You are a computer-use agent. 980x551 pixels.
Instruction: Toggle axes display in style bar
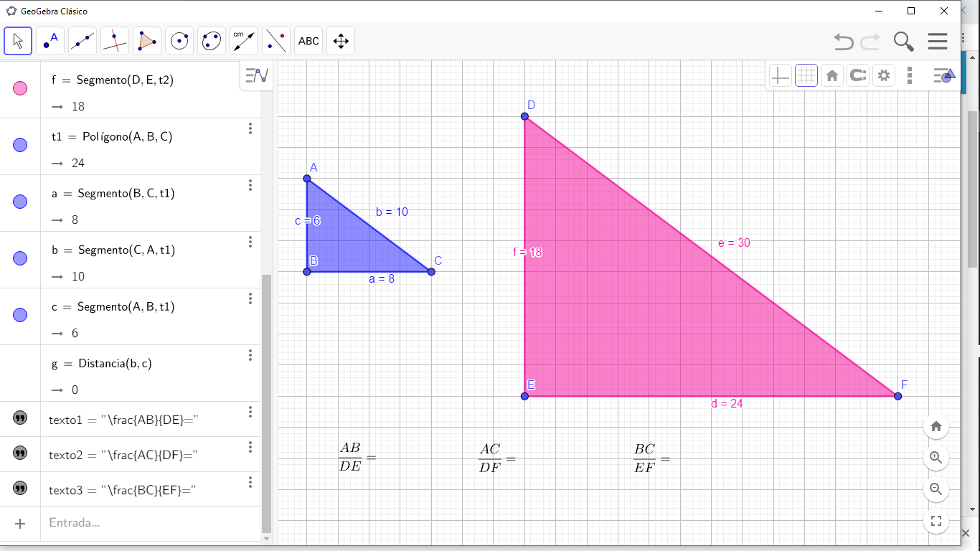click(780, 75)
